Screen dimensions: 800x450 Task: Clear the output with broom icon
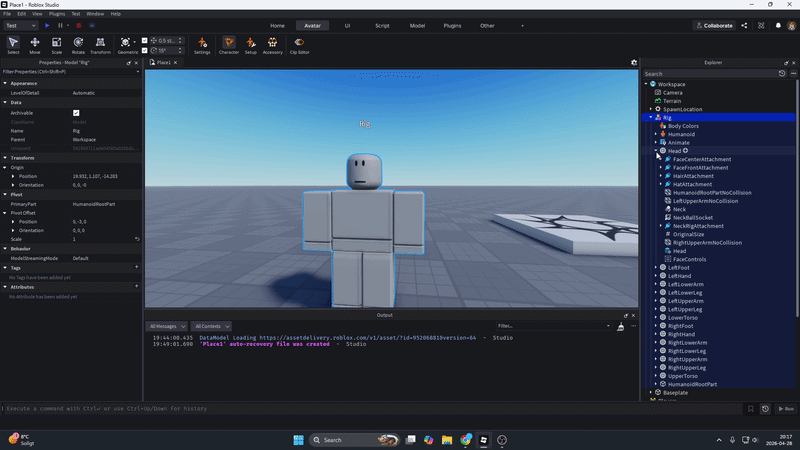point(620,327)
